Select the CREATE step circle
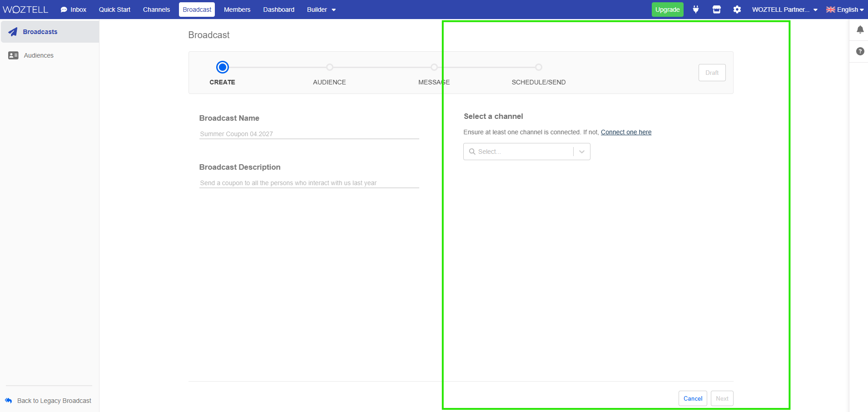The width and height of the screenshot is (868, 412). click(x=222, y=67)
